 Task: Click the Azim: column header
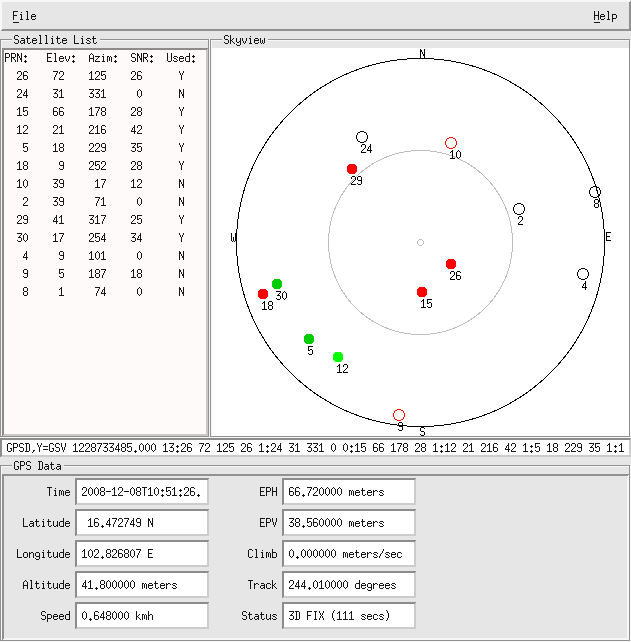[103, 58]
